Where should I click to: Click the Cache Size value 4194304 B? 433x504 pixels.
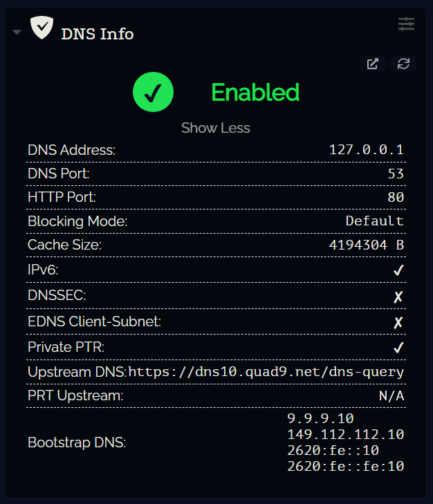366,245
